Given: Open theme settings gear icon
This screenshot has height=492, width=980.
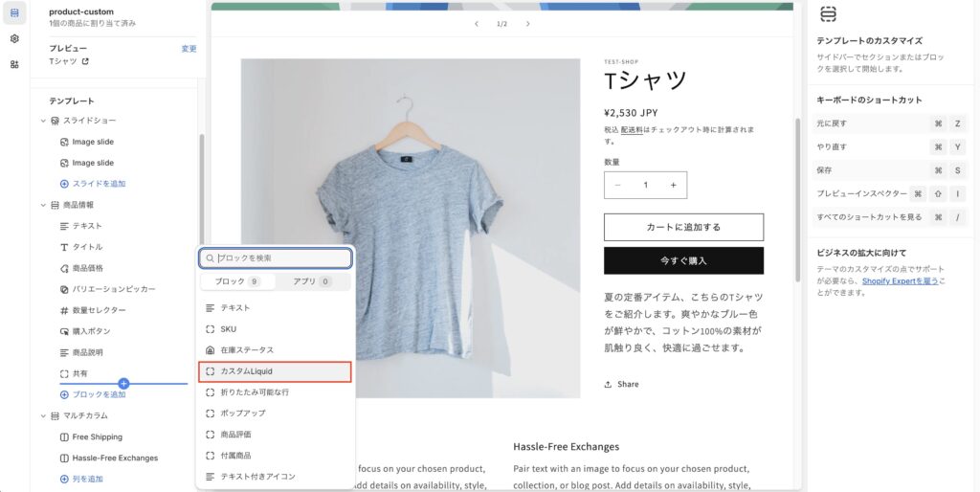Looking at the screenshot, I should (14, 38).
